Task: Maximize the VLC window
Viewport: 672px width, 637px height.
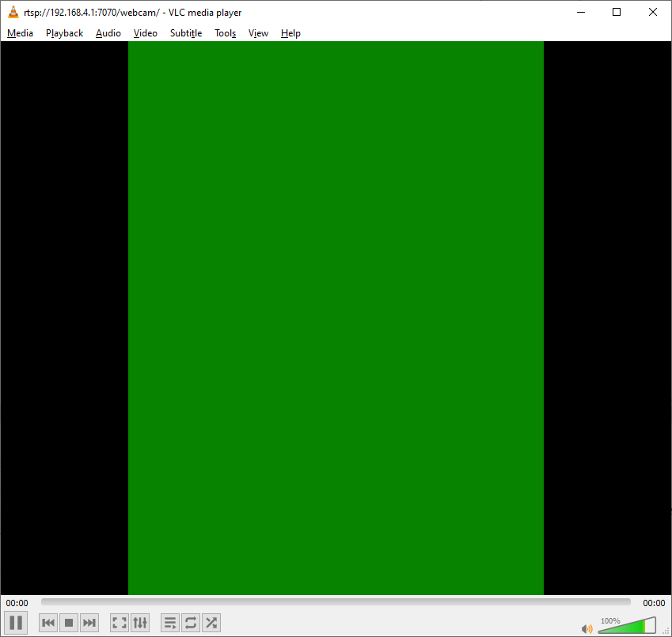Action: 617,12
